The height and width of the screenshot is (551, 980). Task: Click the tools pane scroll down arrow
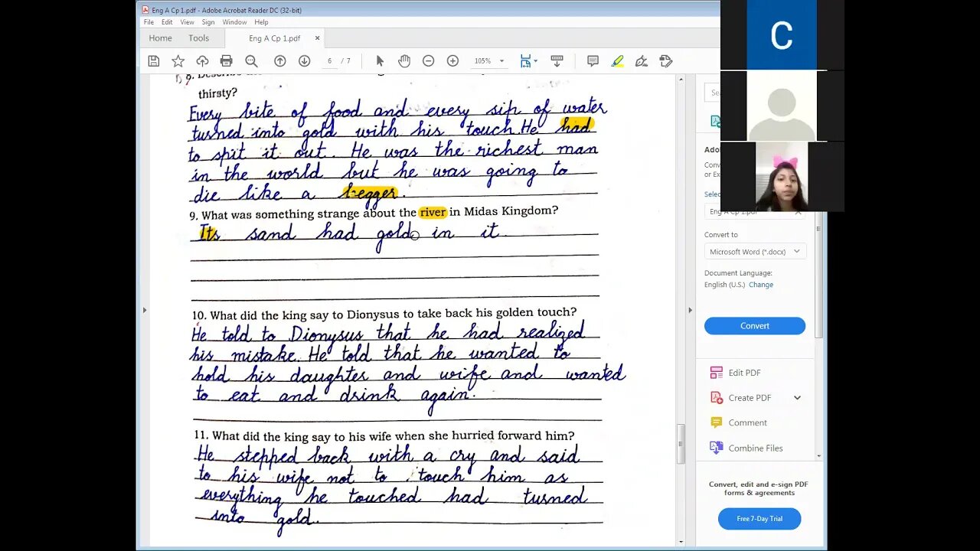coord(819,456)
